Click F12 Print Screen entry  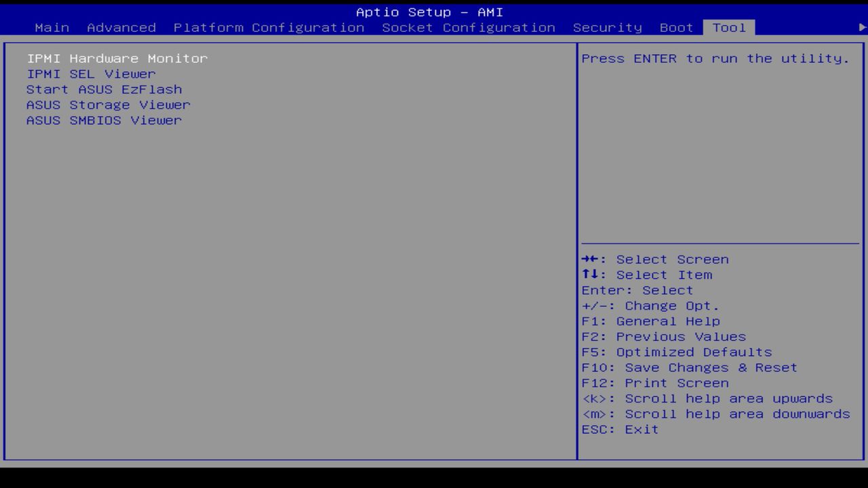point(655,383)
